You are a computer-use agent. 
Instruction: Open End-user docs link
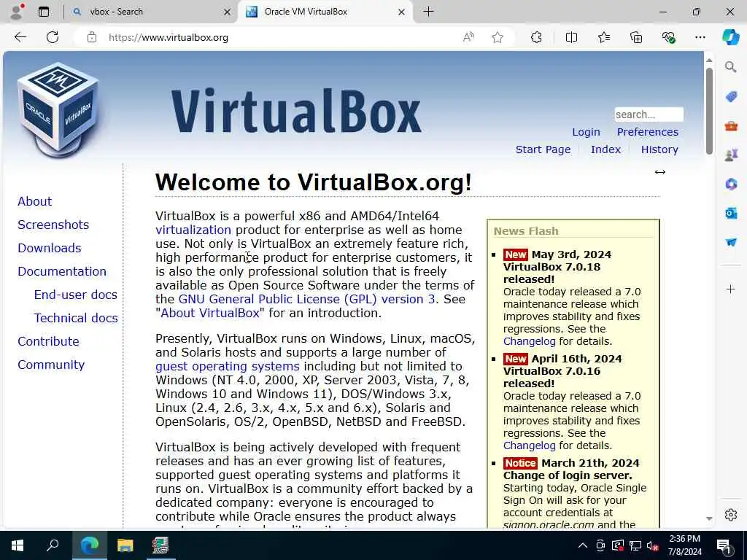pos(75,295)
